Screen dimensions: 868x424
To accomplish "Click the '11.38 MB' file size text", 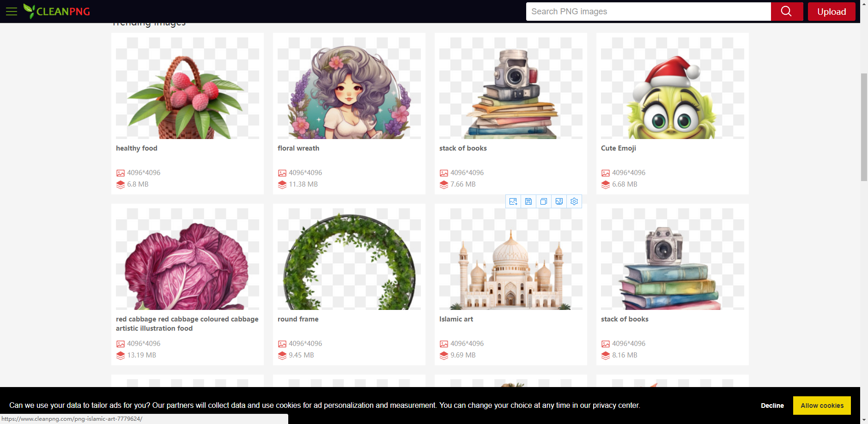I will click(303, 184).
